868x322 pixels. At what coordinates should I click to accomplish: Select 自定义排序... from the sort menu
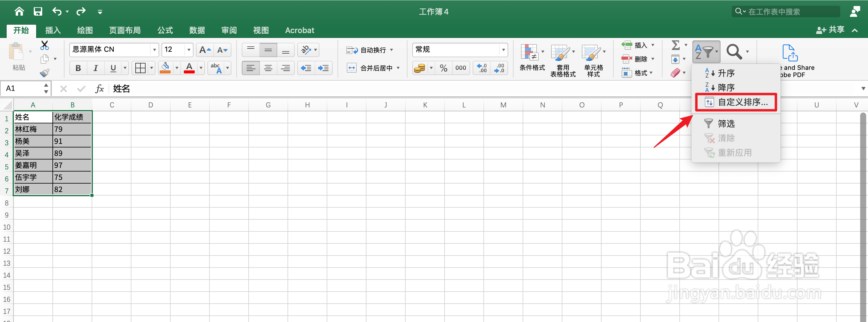click(x=736, y=102)
